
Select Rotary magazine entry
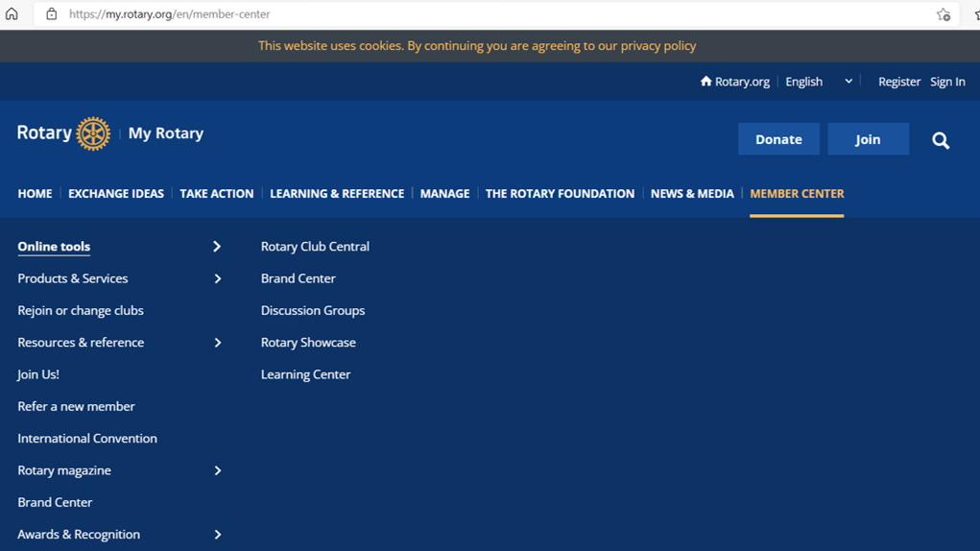64,470
